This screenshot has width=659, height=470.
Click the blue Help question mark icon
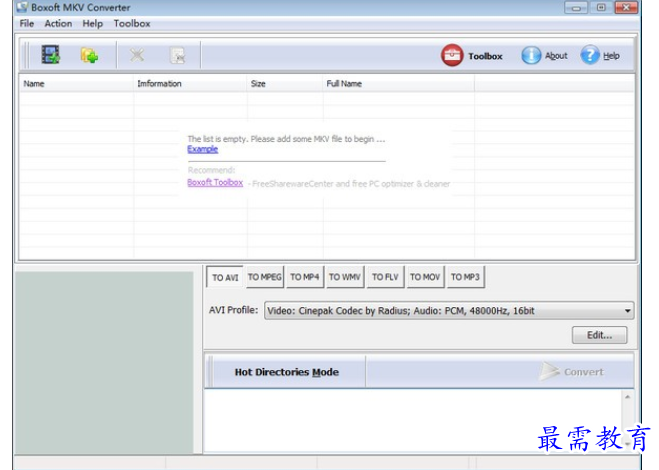tap(590, 55)
